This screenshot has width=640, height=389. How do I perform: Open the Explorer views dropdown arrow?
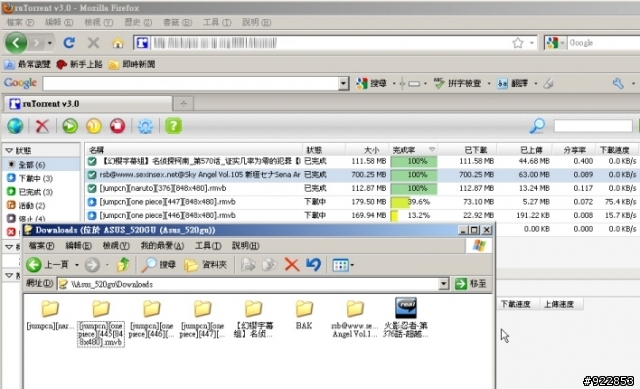coord(352,265)
